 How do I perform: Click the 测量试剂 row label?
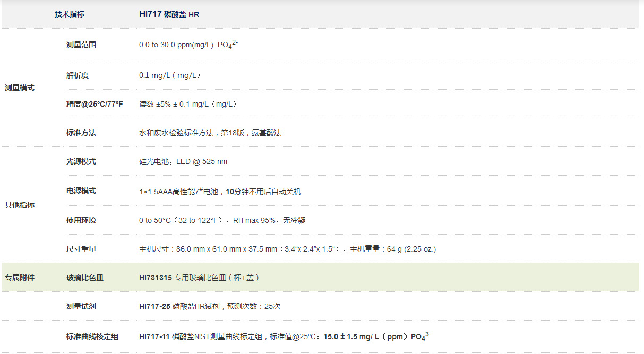point(81,306)
